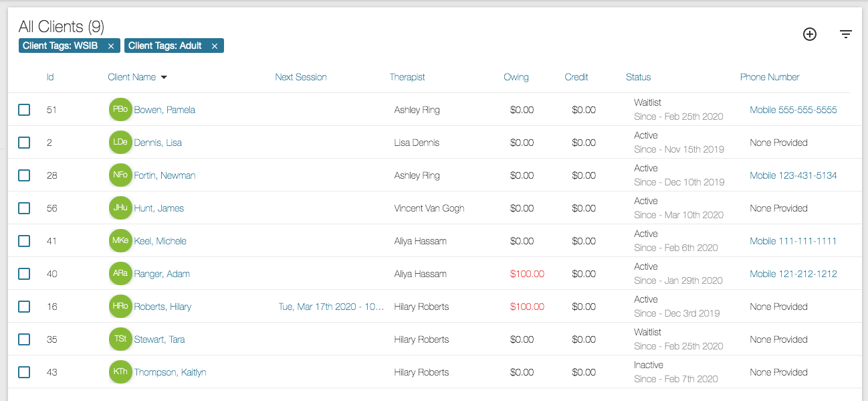This screenshot has height=401, width=868.
Task: Click Since - Feb 7th 2020 text
Action: pyautogui.click(x=676, y=379)
